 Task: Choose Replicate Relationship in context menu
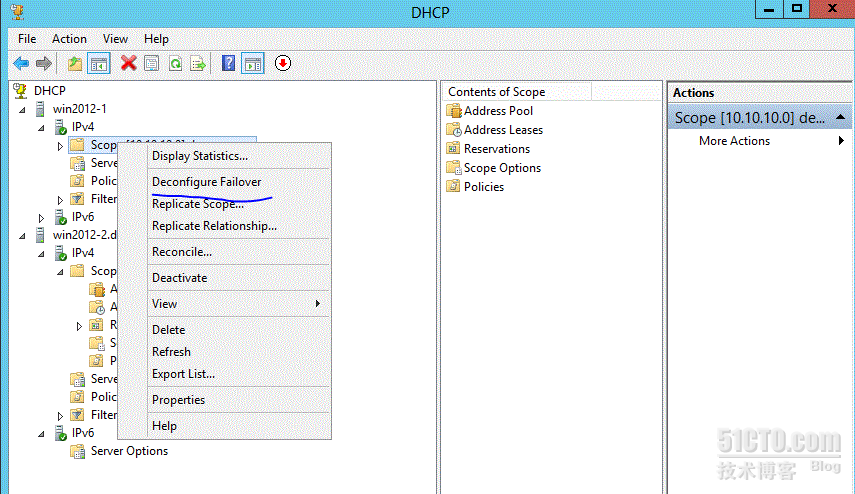[239, 226]
